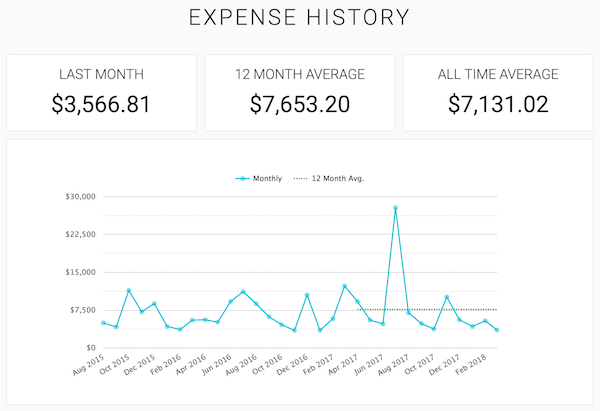Image resolution: width=600 pixels, height=411 pixels.
Task: Click the Jun 2016 x-axis label
Action: coord(216,365)
